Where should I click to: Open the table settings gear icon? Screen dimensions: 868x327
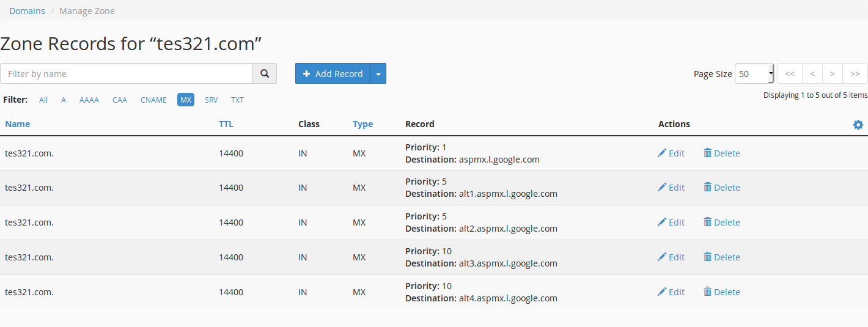click(858, 125)
